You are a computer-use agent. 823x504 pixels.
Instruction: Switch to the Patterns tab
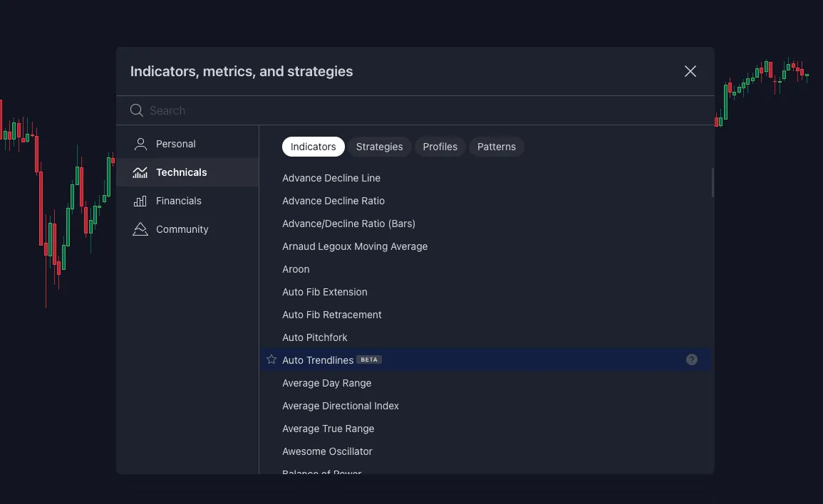click(497, 147)
